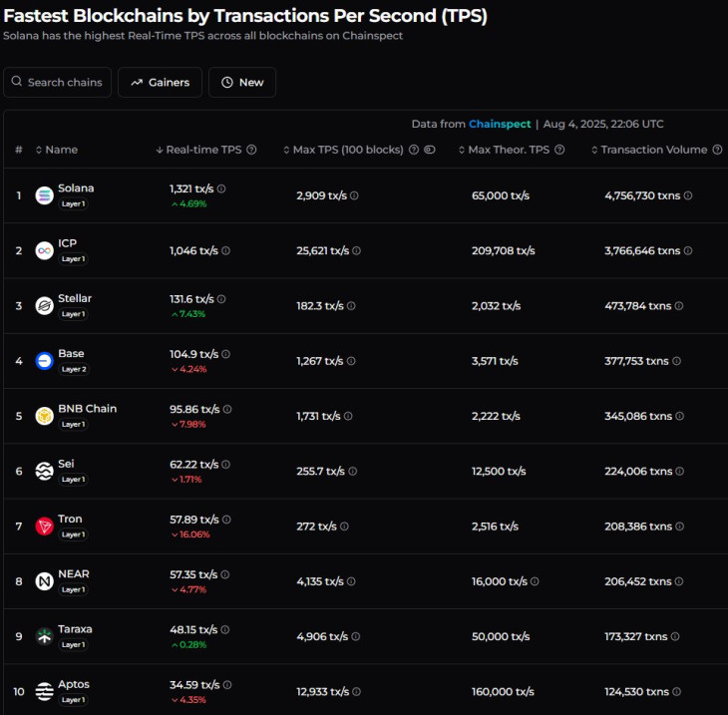
Task: Click Solana's 4,756,730 txns volume
Action: click(642, 195)
